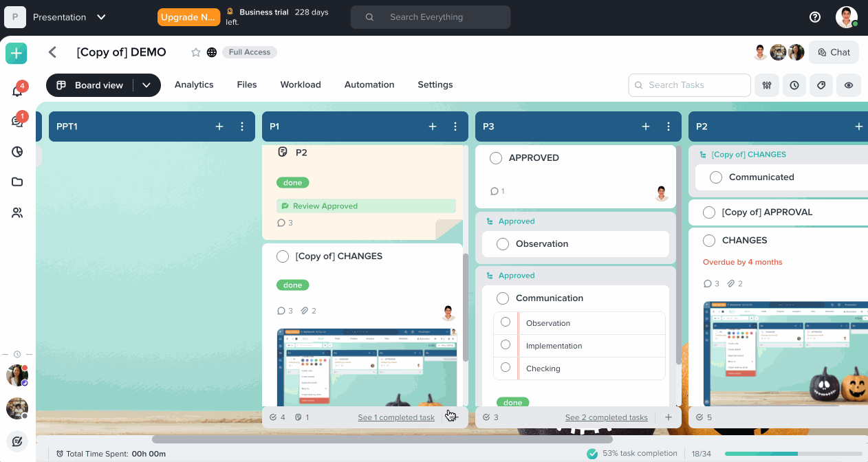Click the project member avatars group
This screenshot has height=462, width=868.
779,52
